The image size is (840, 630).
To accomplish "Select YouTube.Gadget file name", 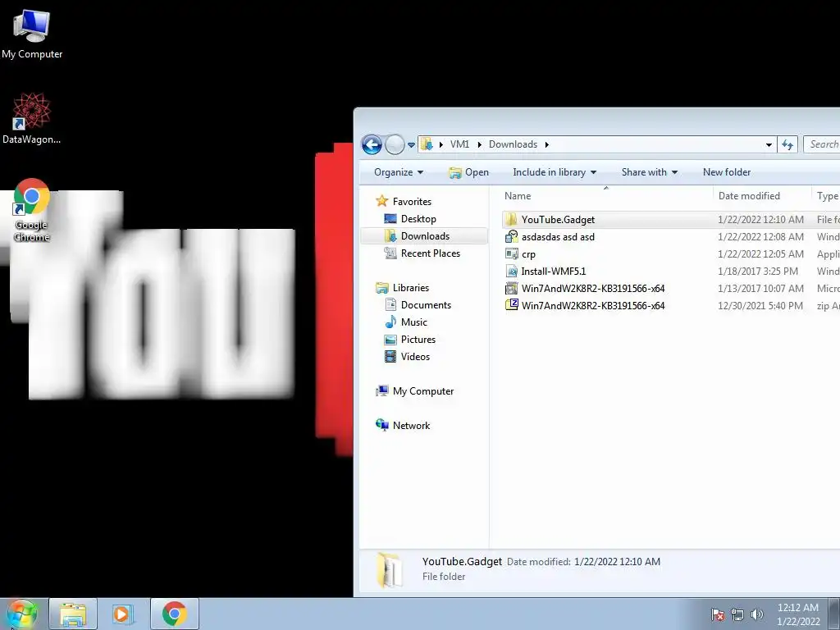I will pos(558,220).
